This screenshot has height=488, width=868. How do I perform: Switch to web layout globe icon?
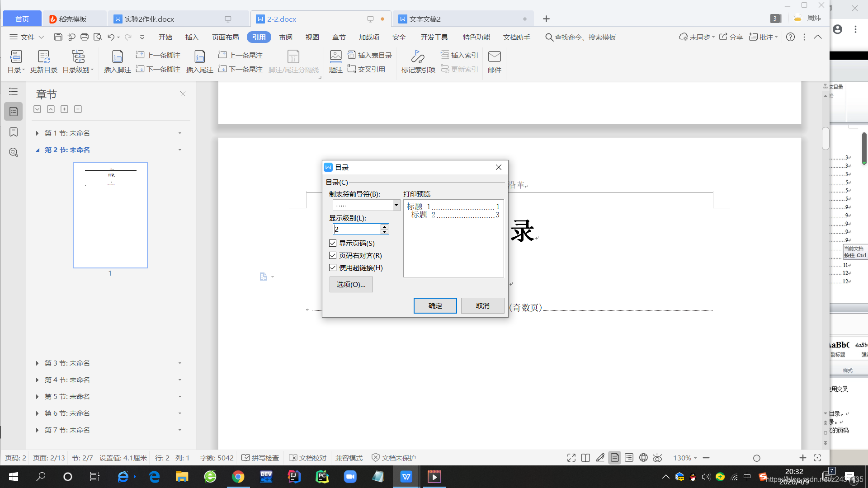(x=643, y=458)
